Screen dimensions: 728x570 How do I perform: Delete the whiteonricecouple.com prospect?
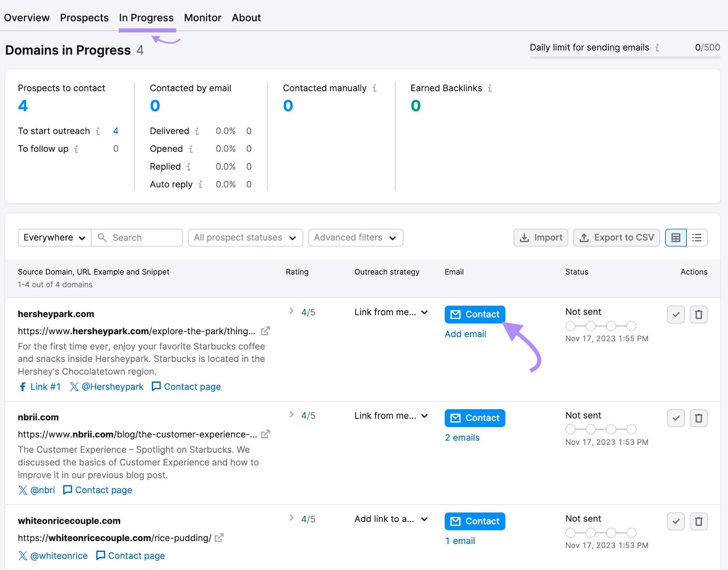[698, 521]
